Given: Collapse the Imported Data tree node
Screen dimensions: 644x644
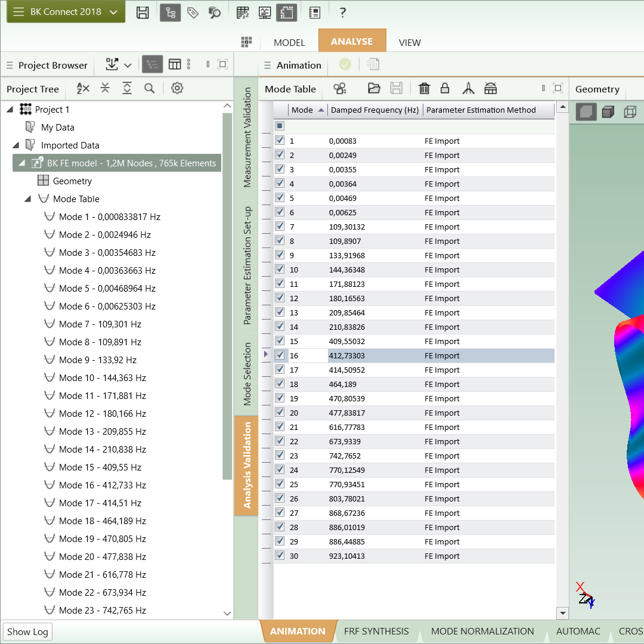Looking at the screenshot, I should point(16,145).
